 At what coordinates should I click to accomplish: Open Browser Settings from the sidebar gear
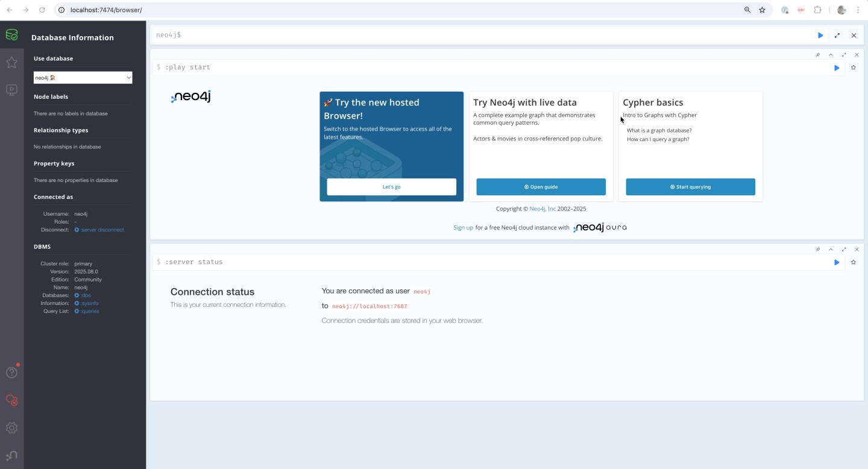pyautogui.click(x=11, y=427)
